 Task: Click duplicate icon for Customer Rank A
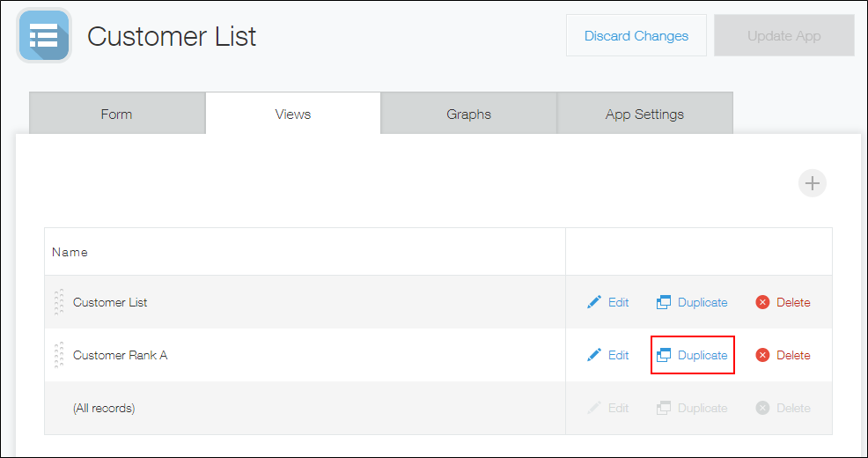[x=664, y=355]
